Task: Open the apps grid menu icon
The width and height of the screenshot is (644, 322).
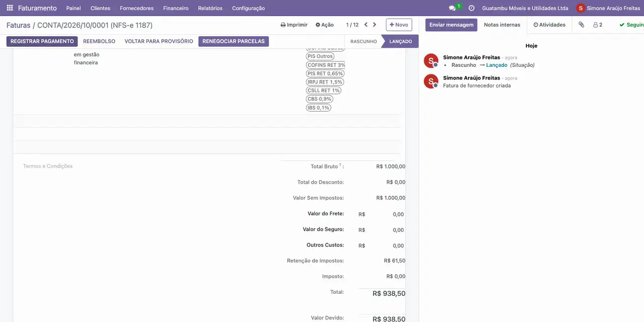Action: [10, 8]
